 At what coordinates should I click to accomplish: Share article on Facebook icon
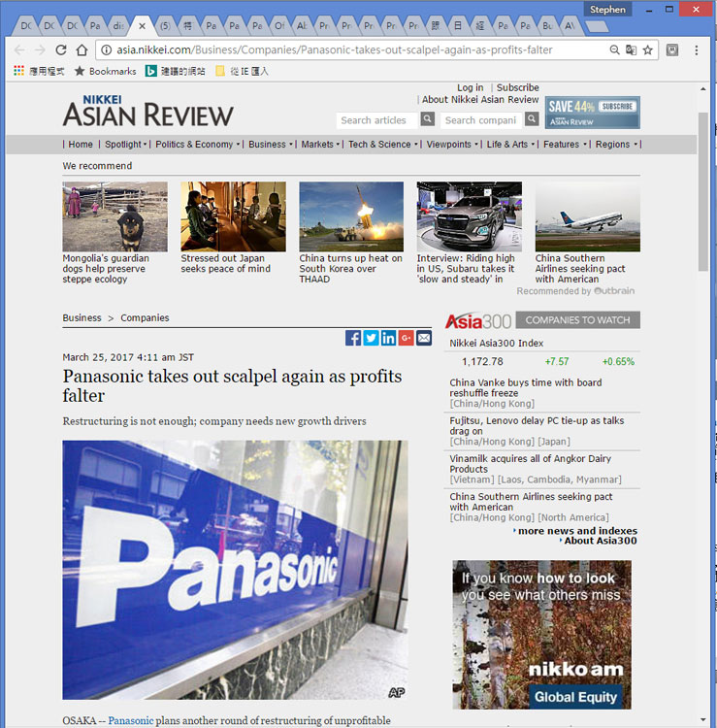click(353, 338)
